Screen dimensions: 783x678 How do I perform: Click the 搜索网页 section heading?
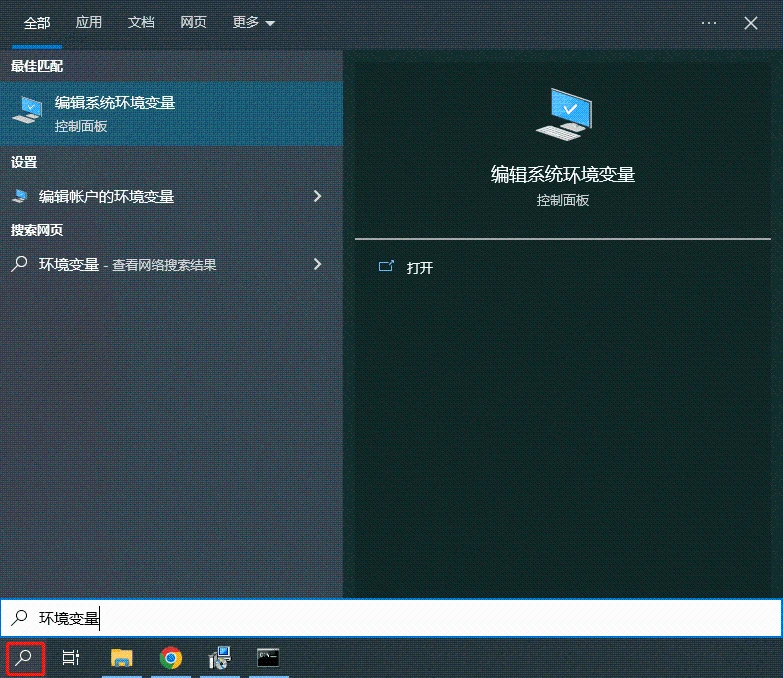37,230
